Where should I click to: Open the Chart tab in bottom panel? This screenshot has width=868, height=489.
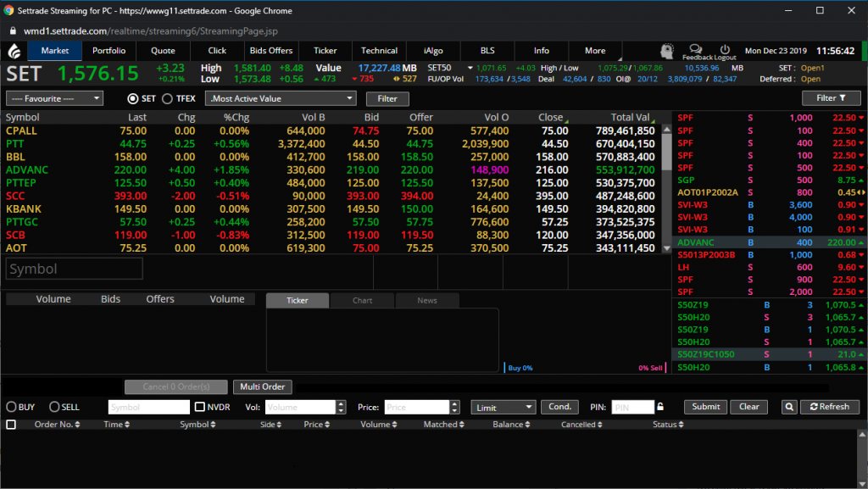point(362,300)
